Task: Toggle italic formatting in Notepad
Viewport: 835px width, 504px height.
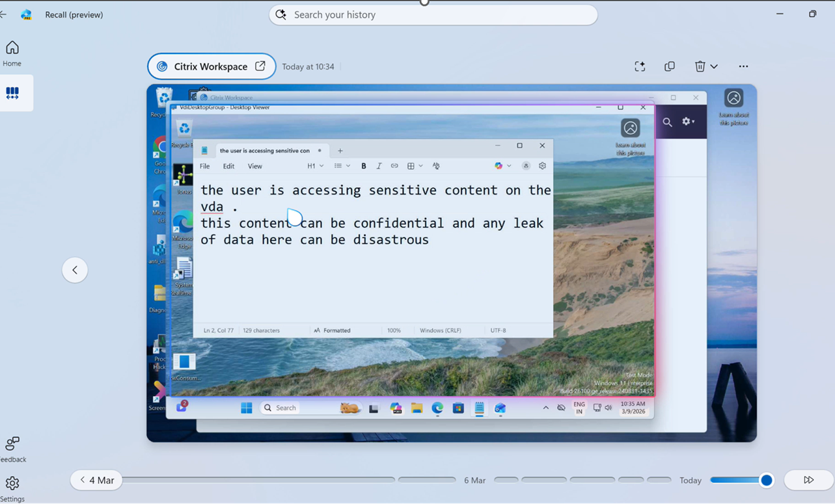Action: 379,166
